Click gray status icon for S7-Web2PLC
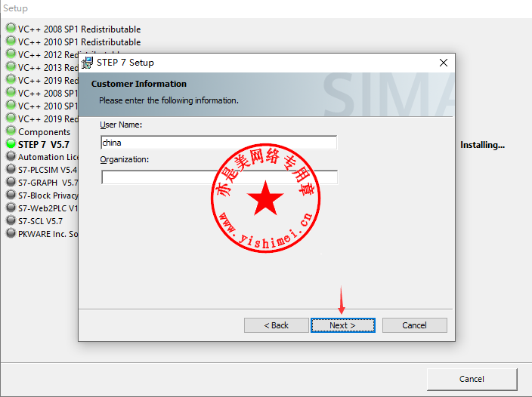The image size is (532, 397). (x=11, y=208)
